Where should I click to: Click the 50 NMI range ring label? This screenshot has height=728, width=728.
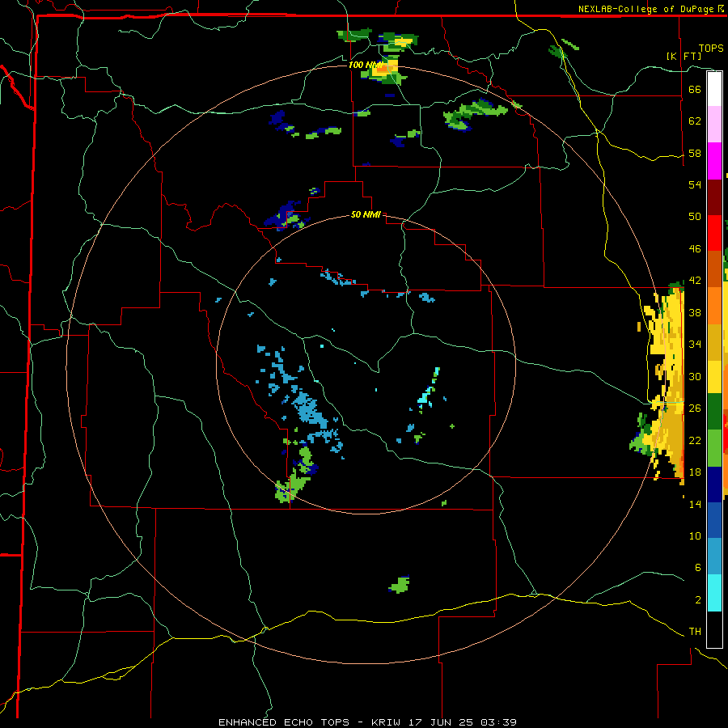pyautogui.click(x=366, y=214)
